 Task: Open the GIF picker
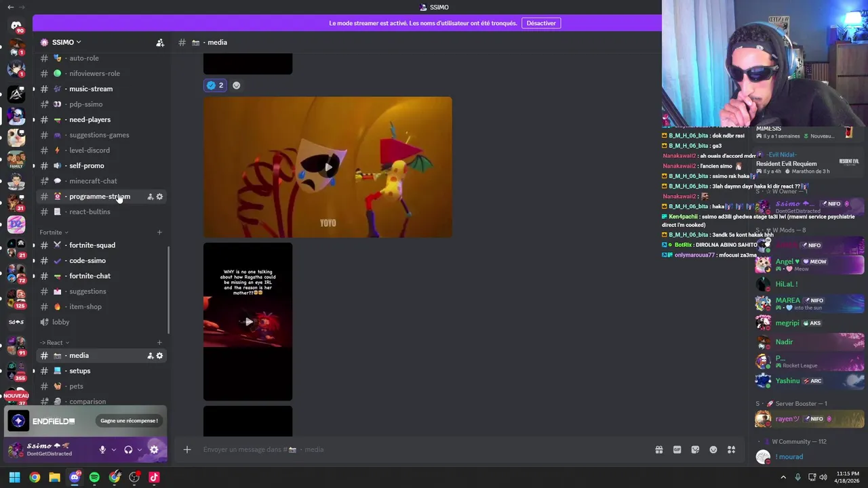(x=677, y=449)
